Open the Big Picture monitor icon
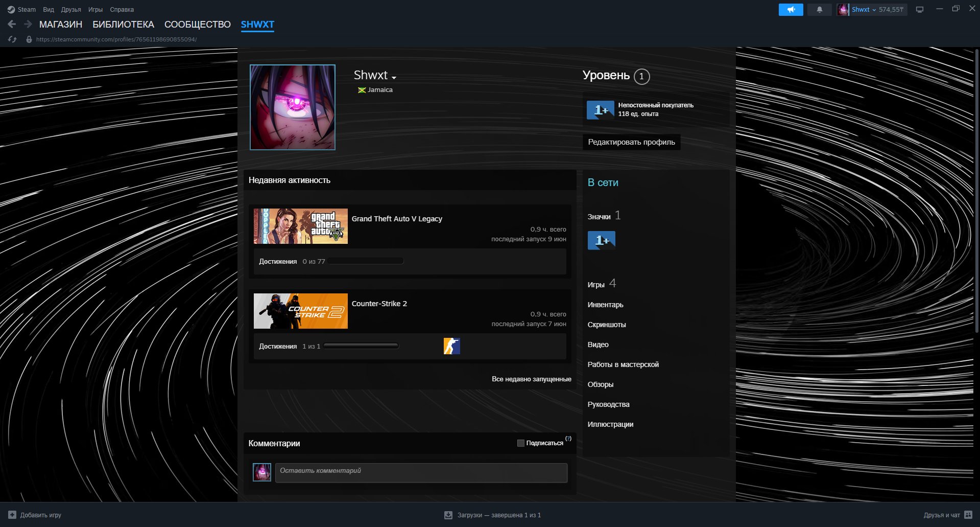Viewport: 980px width, 527px height. [920, 10]
